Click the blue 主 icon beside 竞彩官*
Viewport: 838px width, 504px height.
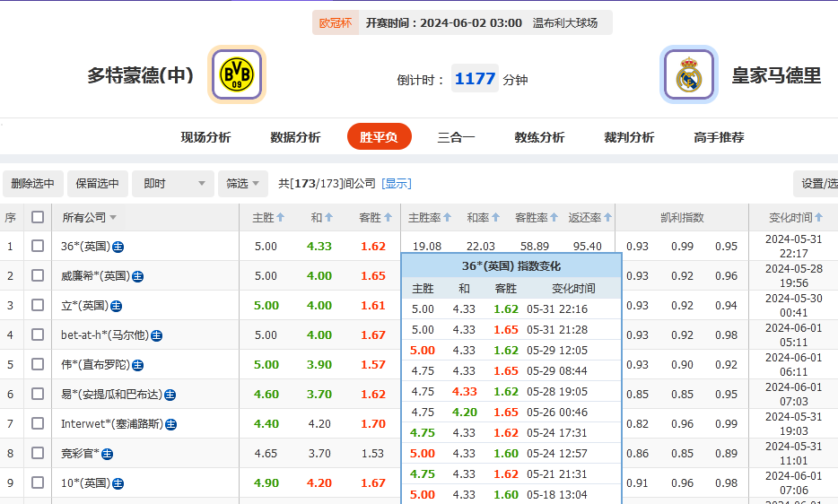click(108, 454)
